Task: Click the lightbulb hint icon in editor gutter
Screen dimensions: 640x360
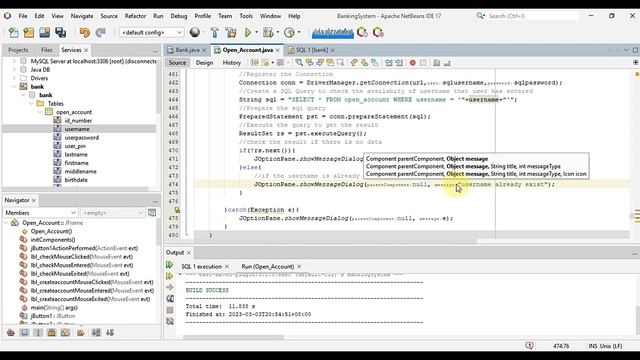Action: pyautogui.click(x=177, y=210)
